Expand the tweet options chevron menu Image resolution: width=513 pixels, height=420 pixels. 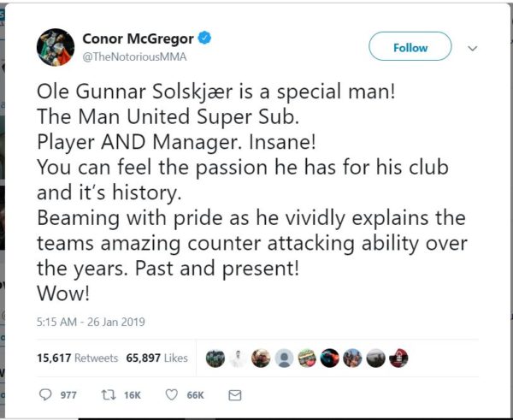473,49
